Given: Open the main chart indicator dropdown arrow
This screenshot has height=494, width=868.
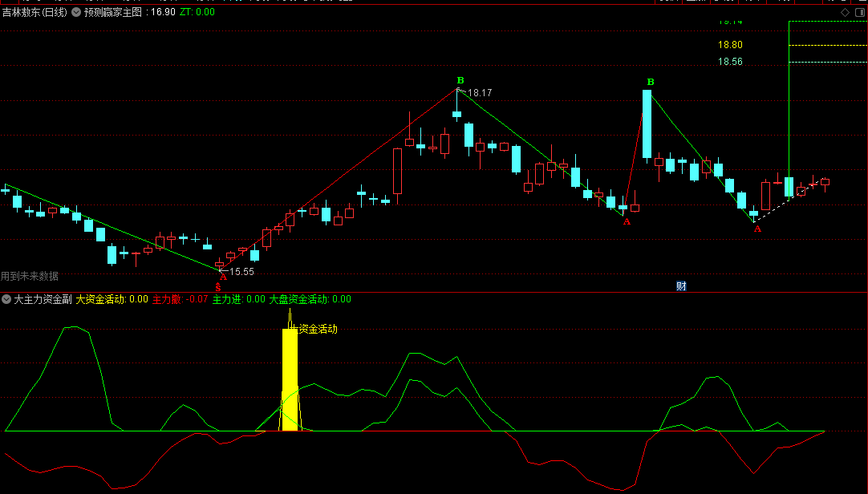Looking at the screenshot, I should 76,12.
